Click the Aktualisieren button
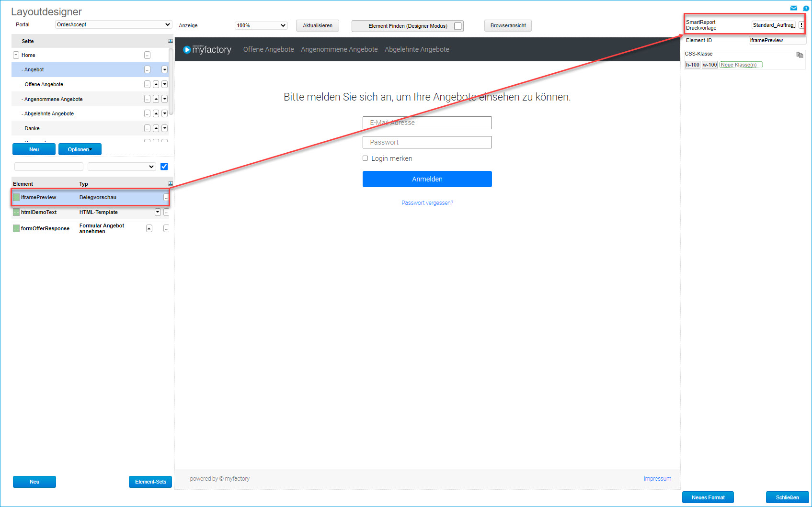The image size is (812, 507). (318, 26)
